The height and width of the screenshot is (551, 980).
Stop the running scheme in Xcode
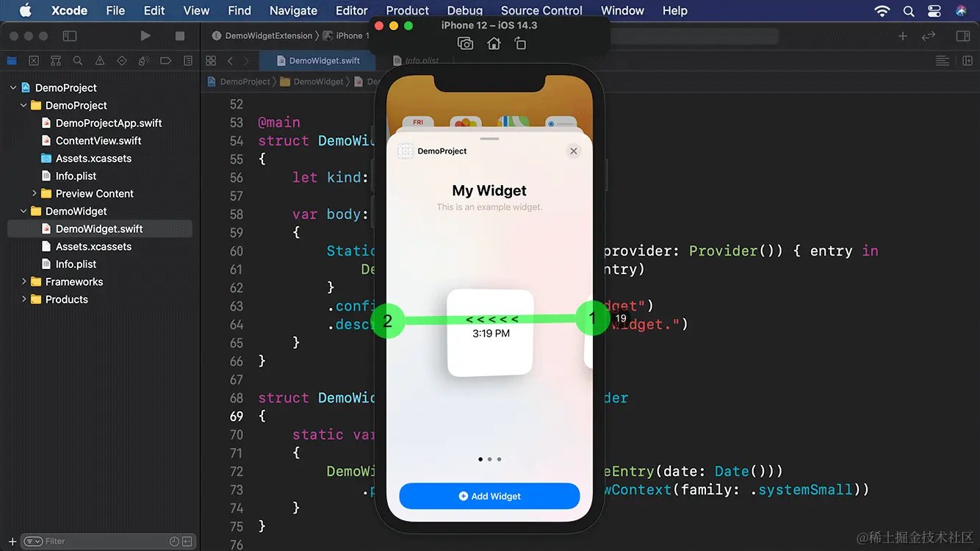180,35
